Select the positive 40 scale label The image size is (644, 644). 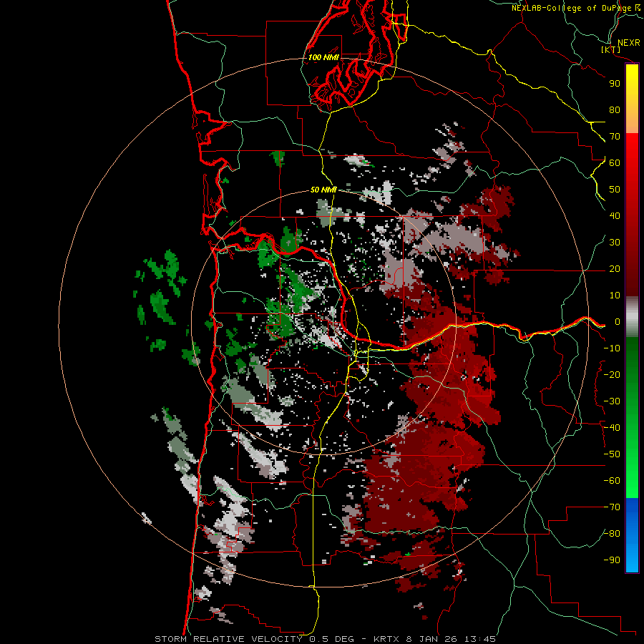point(615,215)
